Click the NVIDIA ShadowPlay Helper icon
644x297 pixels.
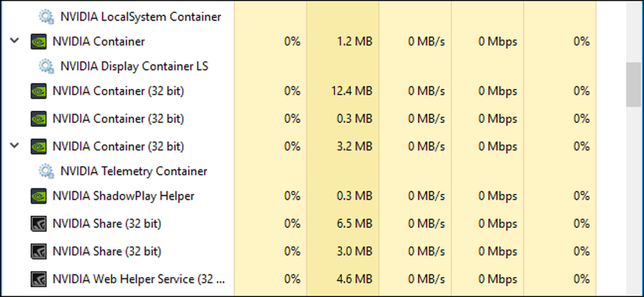tap(39, 196)
